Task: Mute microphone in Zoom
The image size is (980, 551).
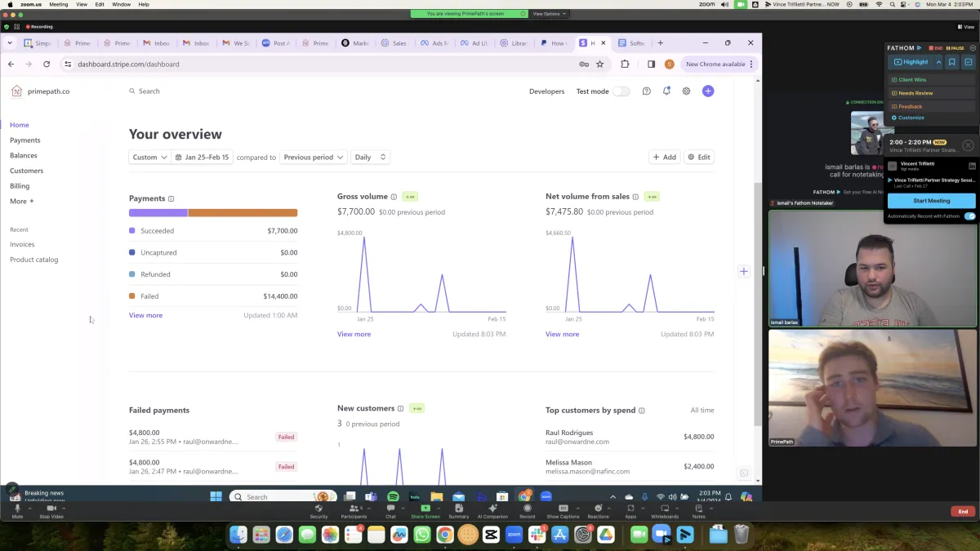Action: [17, 510]
